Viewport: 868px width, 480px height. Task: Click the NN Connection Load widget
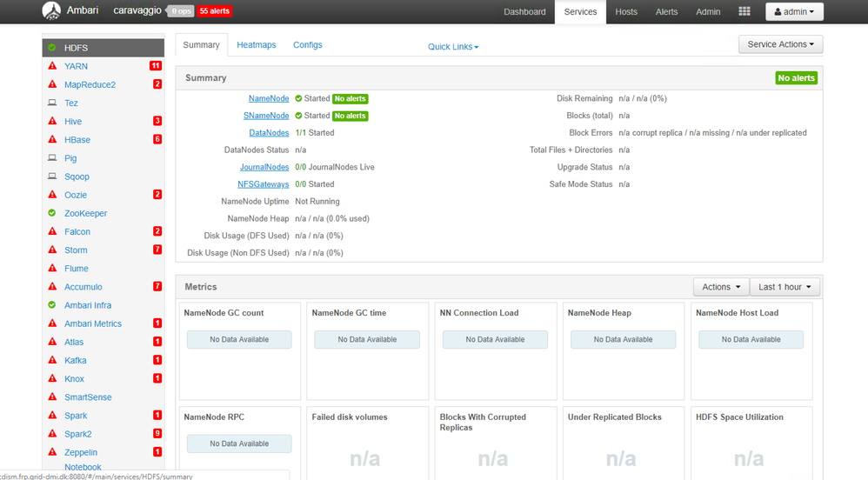(x=496, y=350)
